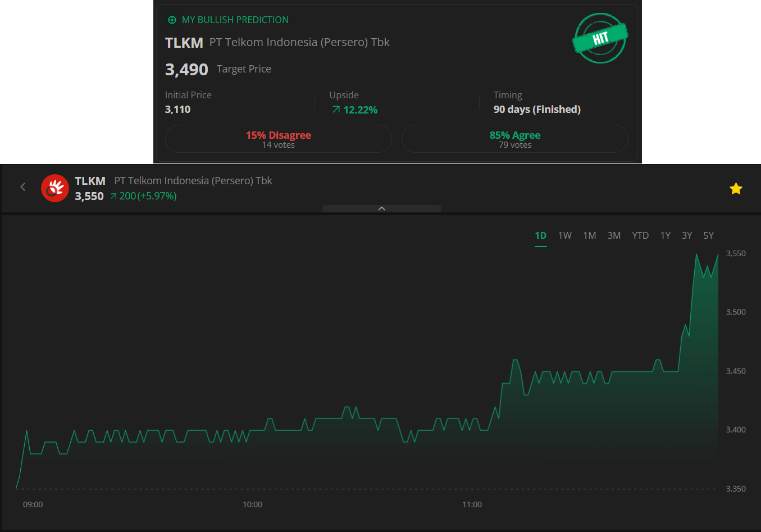Show the YTD chart range
Viewport: 761px width, 532px height.
click(x=640, y=236)
